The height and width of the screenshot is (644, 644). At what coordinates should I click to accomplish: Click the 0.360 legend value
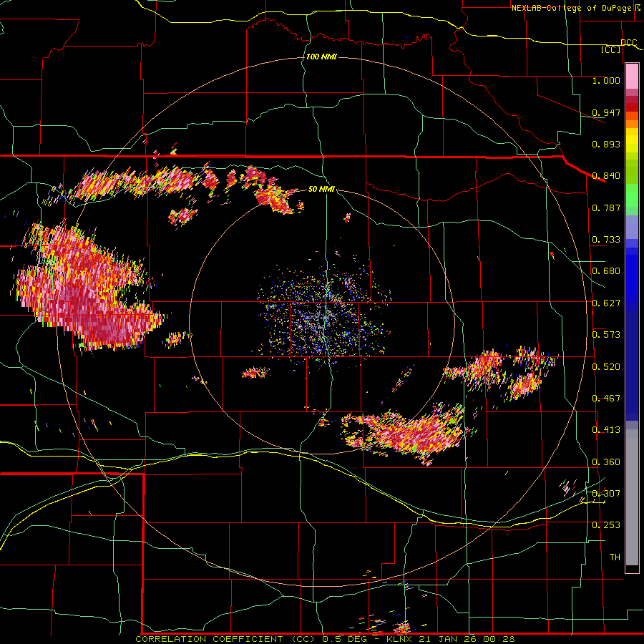tap(606, 462)
